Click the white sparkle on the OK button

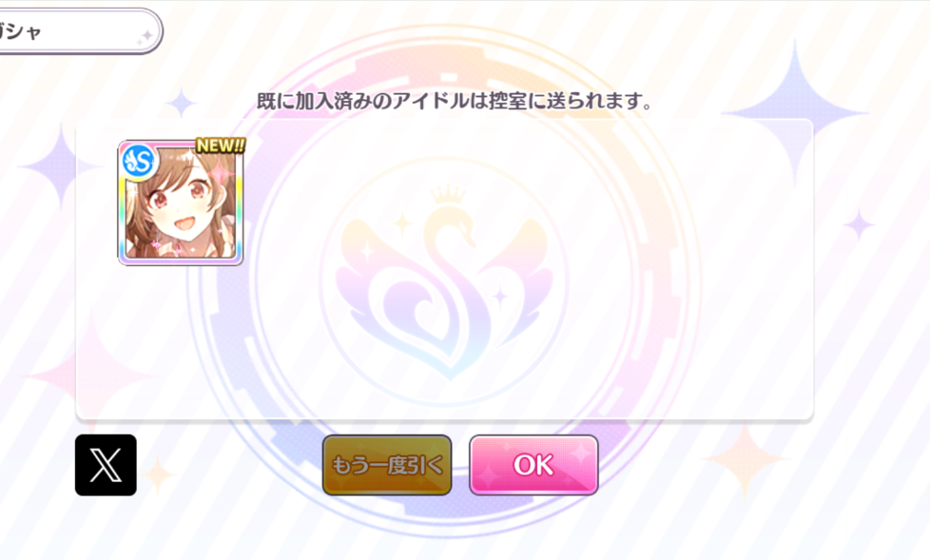tap(581, 454)
